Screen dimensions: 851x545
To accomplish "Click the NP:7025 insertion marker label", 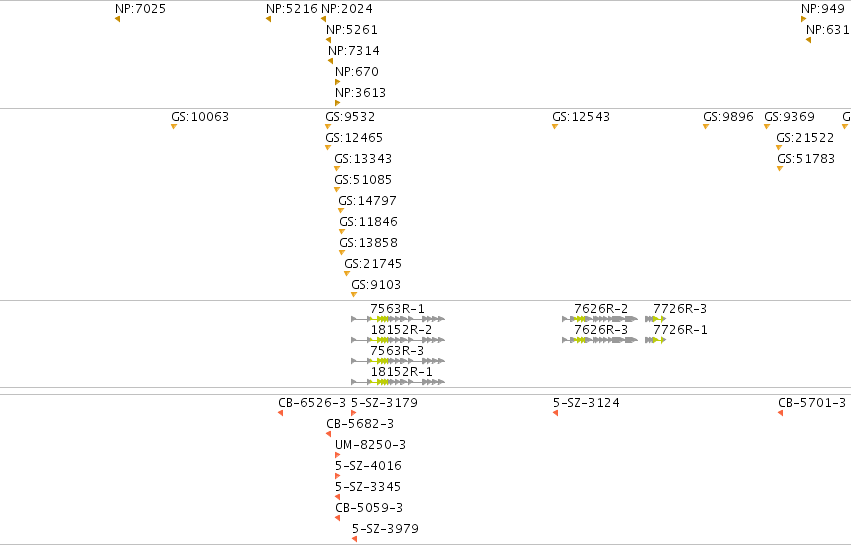I will [141, 9].
